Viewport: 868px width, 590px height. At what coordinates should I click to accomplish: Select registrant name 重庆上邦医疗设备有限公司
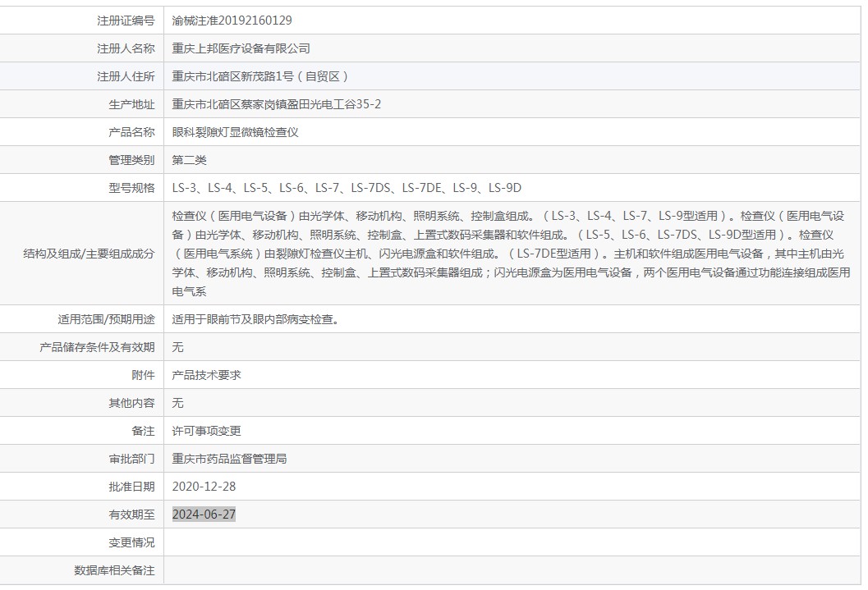[x=241, y=48]
